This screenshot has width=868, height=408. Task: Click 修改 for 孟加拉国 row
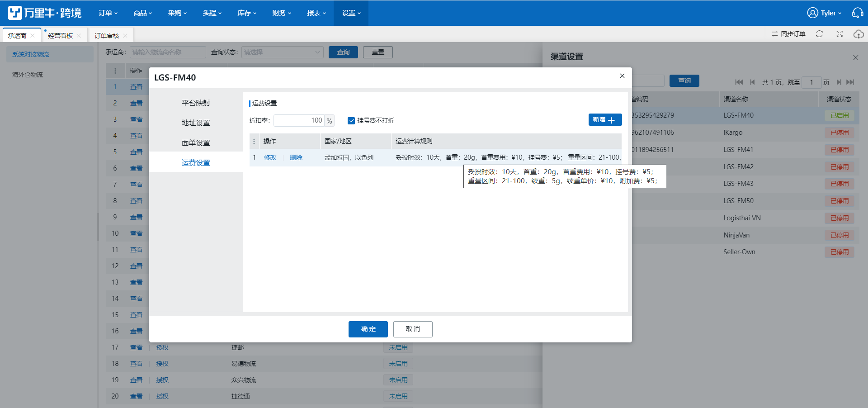(x=270, y=157)
